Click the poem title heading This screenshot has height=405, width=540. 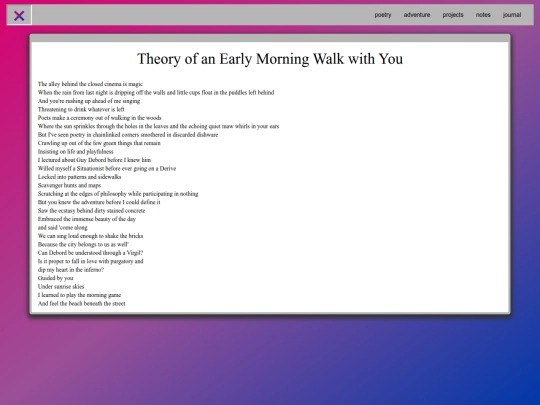point(270,59)
